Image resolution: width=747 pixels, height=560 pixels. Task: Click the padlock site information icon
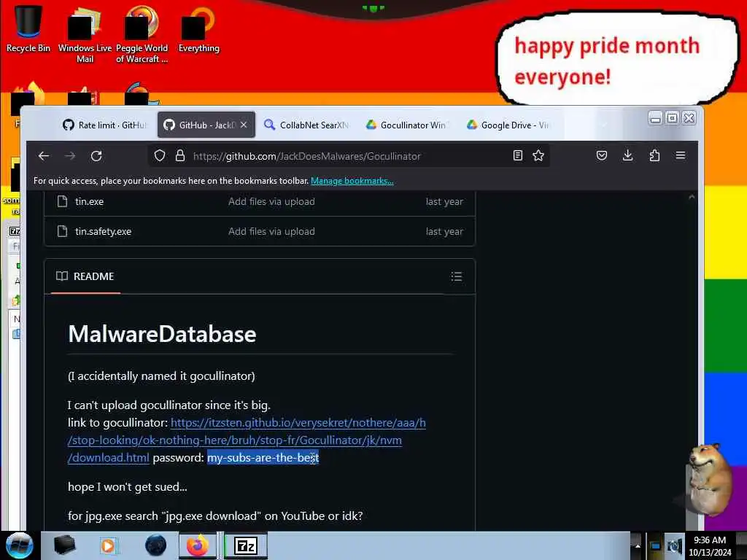pyautogui.click(x=180, y=156)
